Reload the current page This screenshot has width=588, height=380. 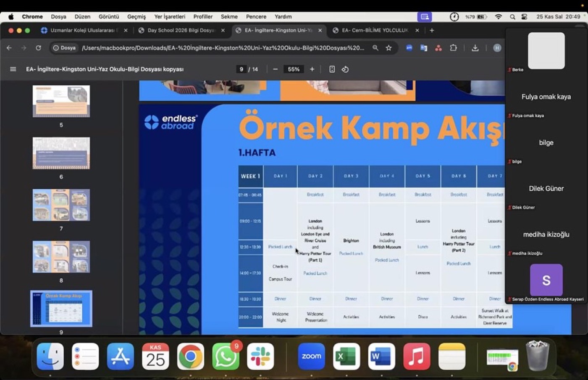pyautogui.click(x=38, y=48)
